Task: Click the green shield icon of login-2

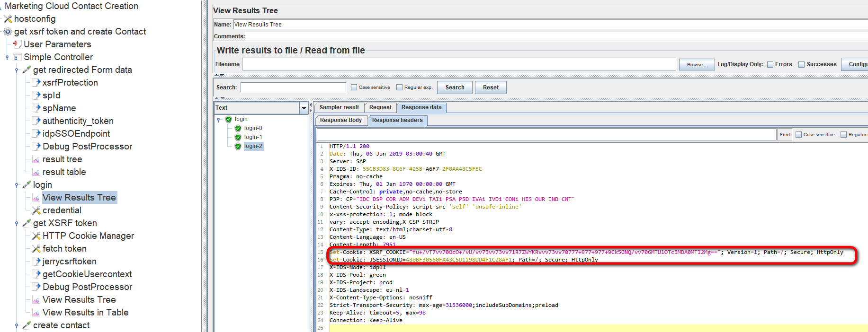Action: [x=238, y=147]
